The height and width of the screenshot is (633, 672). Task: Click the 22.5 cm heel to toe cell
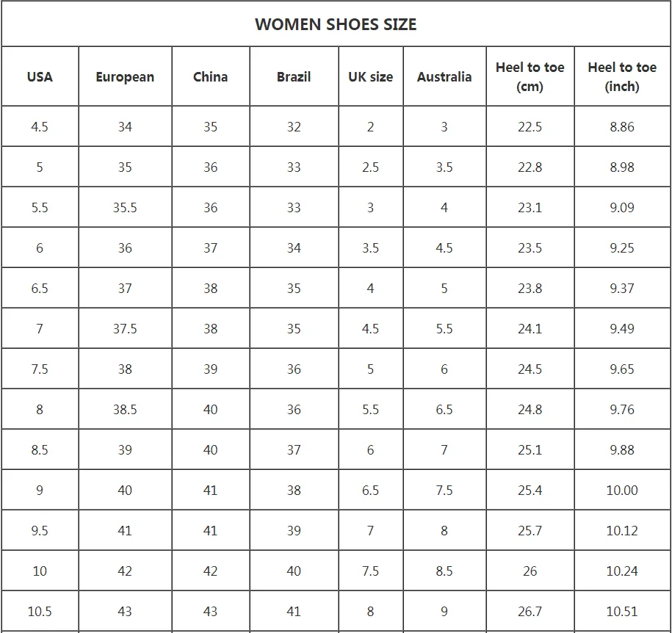pos(530,127)
